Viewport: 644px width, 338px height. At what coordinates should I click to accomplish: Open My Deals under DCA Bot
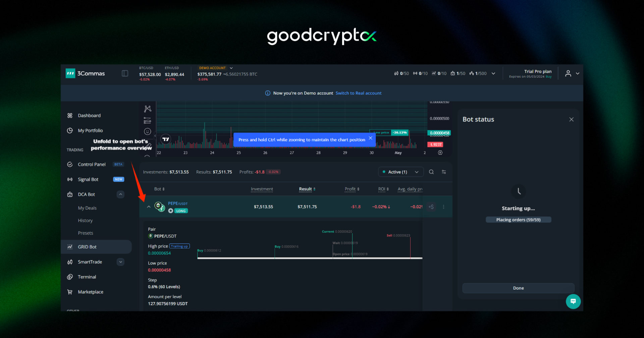[x=87, y=208]
